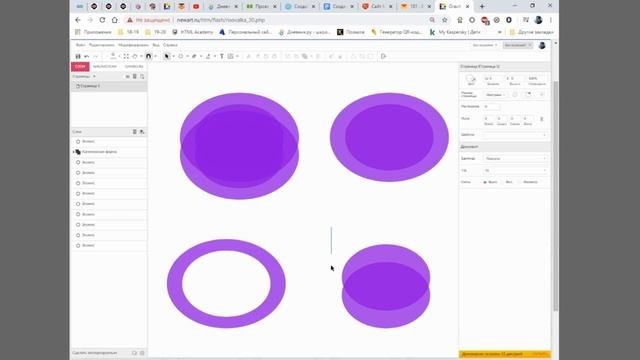Screen dimensions: 640x360
Task: Click the browser Home button
Action: [115, 20]
